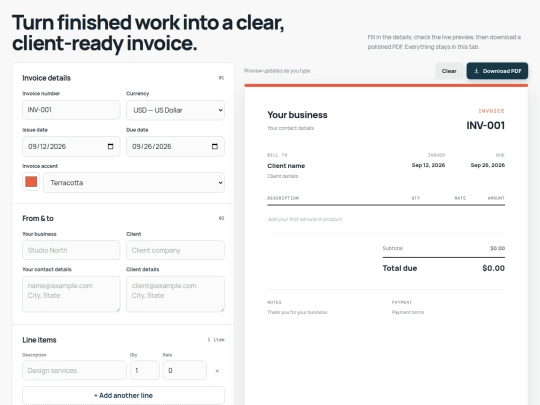Click 'Thank you for your business' note
Viewport: 540px width, 405px height.
pyautogui.click(x=297, y=312)
